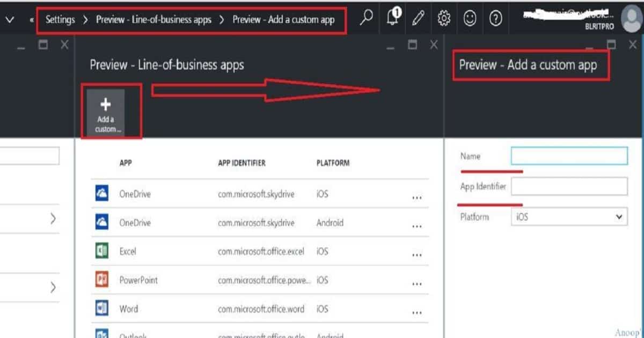Open more options for OneDrive iOS row
The width and height of the screenshot is (644, 338).
pos(417,198)
